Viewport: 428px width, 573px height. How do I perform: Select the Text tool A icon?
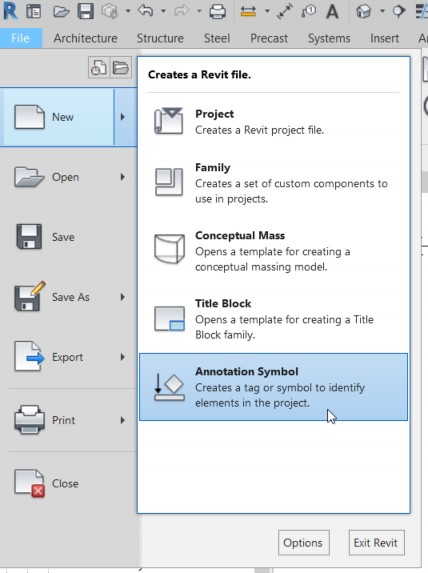[332, 11]
